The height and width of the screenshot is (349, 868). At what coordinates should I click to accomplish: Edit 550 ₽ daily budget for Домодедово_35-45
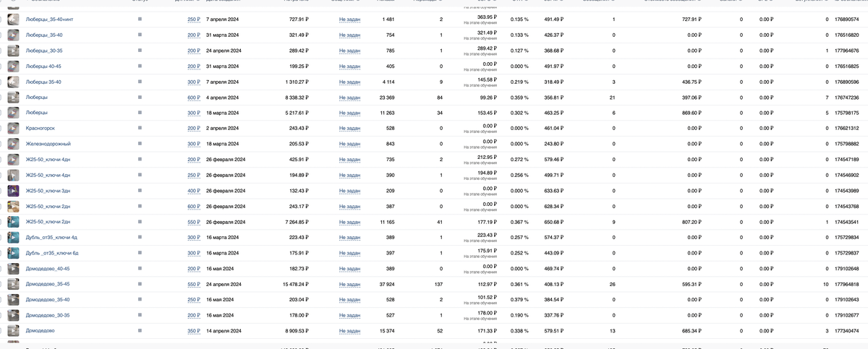[193, 284]
